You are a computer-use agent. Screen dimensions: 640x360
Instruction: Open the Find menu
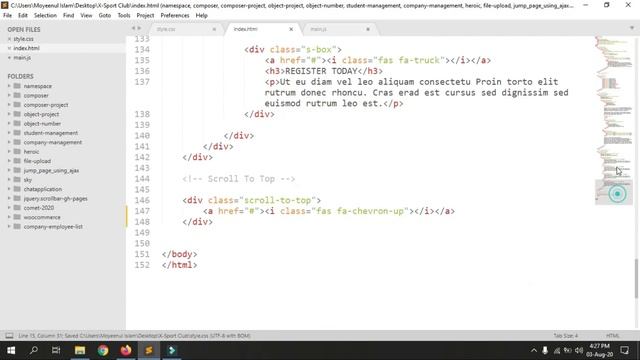tap(69, 16)
